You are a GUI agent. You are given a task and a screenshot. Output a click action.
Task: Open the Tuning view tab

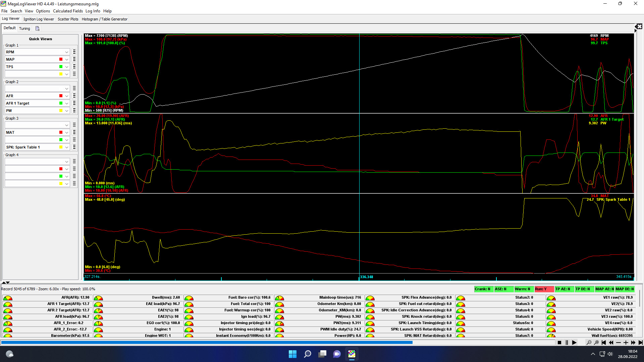(24, 28)
